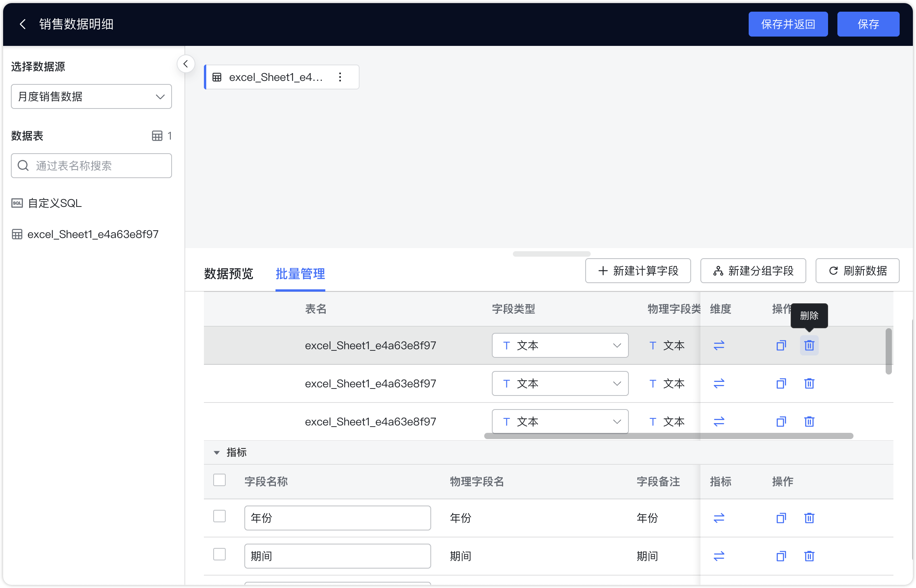The width and height of the screenshot is (916, 588).
Task: Convert first dimension row to metric
Action: [719, 345]
